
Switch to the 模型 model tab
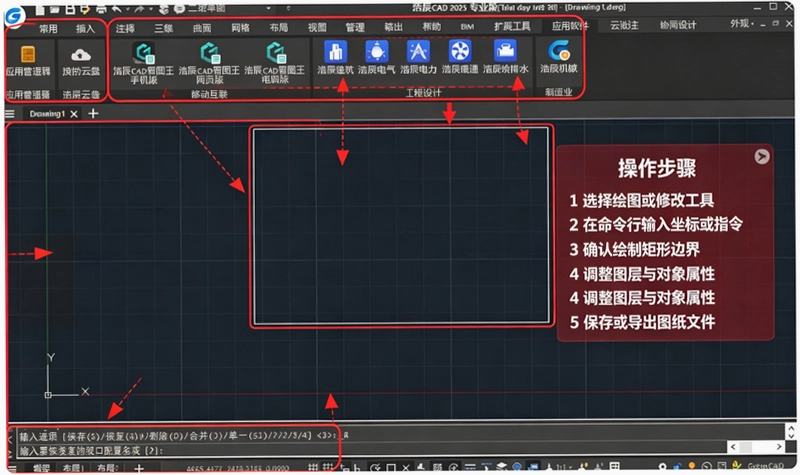pos(41,468)
